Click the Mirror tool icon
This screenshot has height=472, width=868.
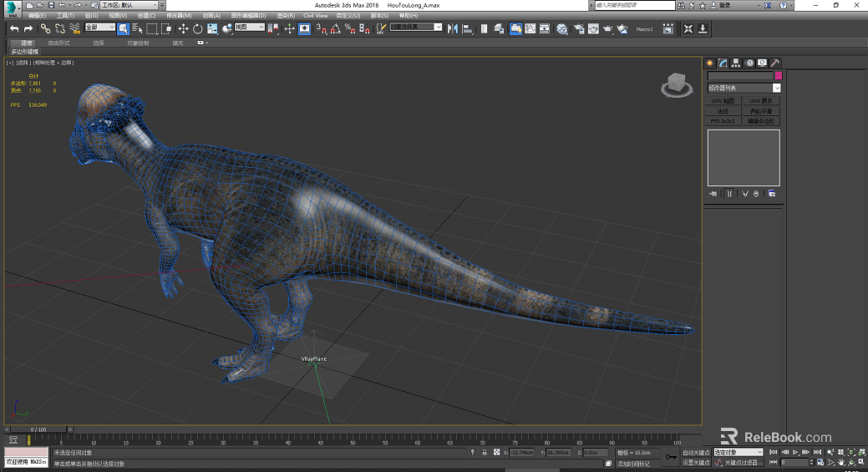click(453, 28)
